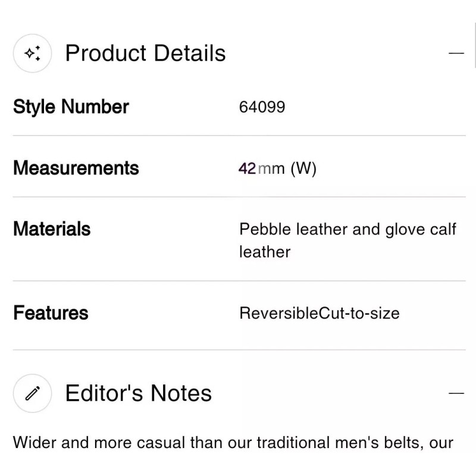
Task: Click the Product Details heading
Action: point(145,54)
